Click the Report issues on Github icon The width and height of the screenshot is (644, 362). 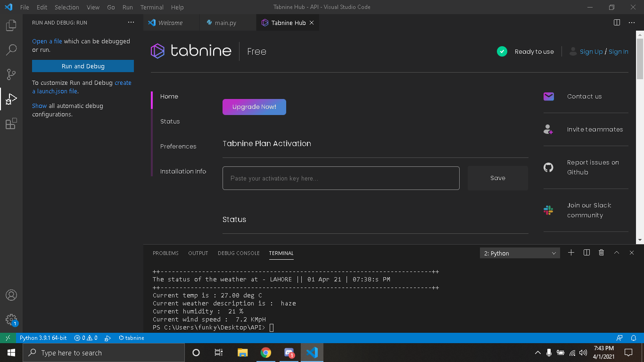click(548, 167)
